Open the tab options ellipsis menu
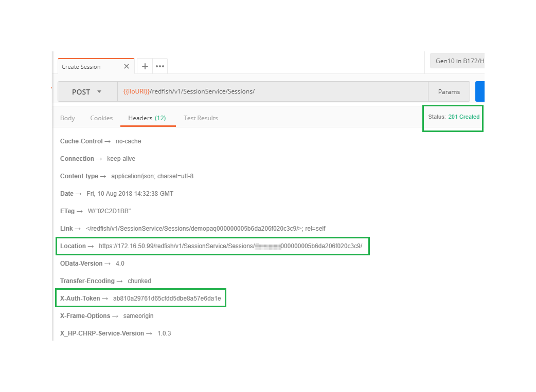The height and width of the screenshot is (392, 536). coord(160,66)
